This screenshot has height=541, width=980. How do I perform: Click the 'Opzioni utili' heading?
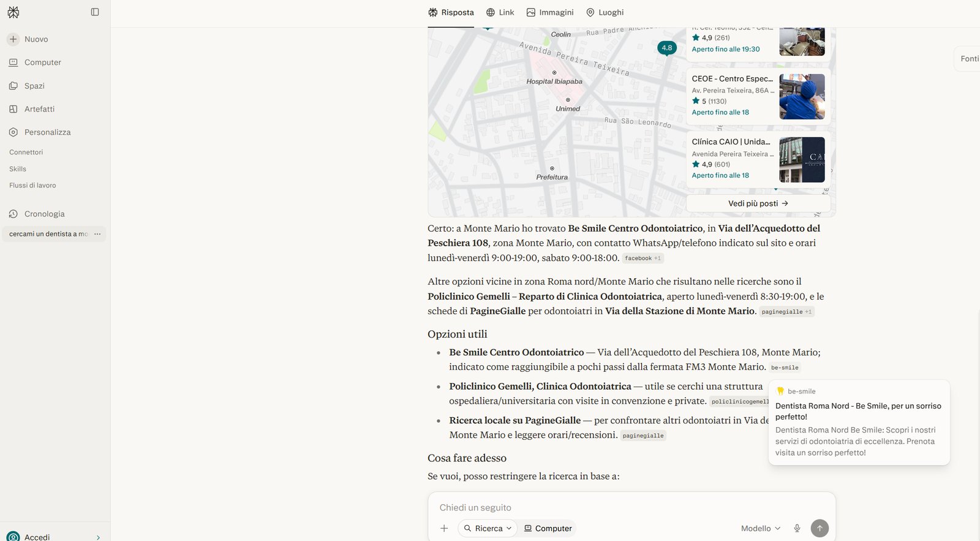pos(458,335)
